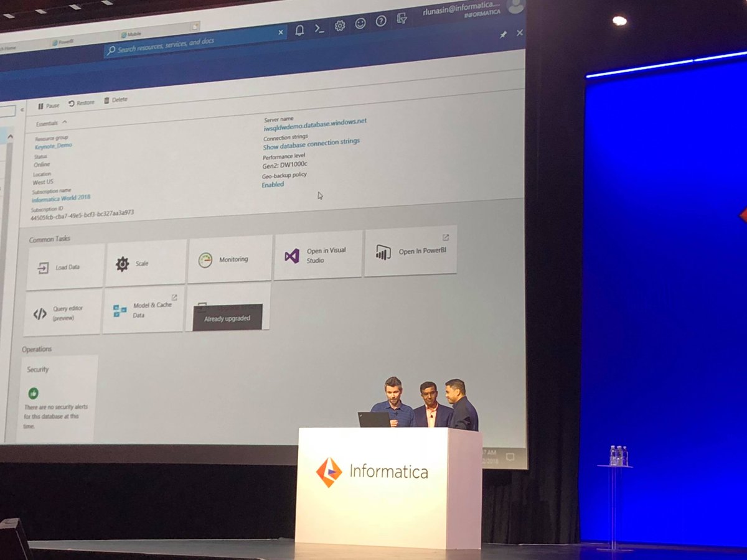Click the Model & Cache Data icon
747x560 pixels.
(x=120, y=310)
